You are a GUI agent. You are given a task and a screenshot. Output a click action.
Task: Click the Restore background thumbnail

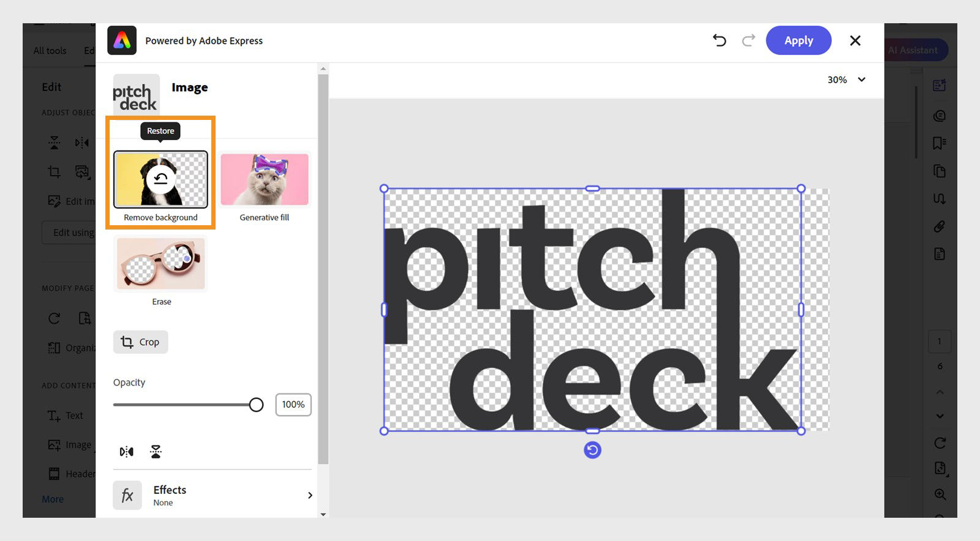click(160, 179)
